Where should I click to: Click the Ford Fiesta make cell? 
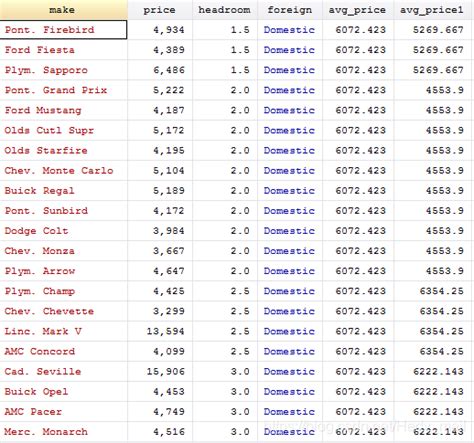[x=63, y=50]
